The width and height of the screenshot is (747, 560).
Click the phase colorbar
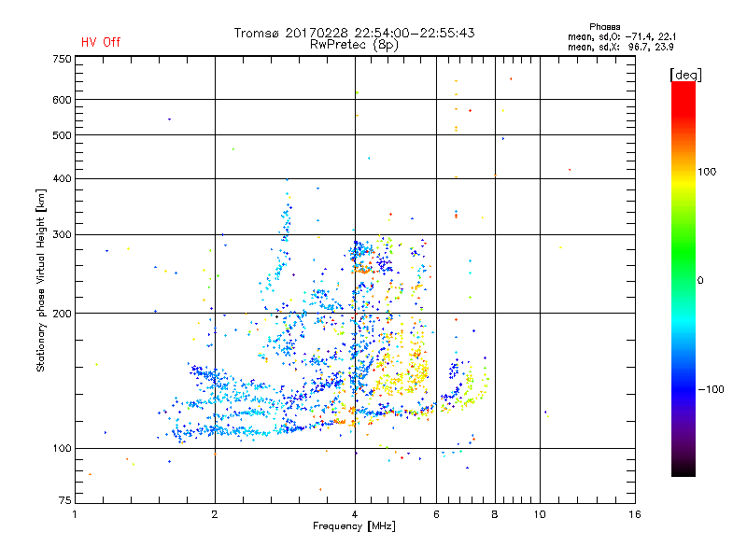coord(684,278)
